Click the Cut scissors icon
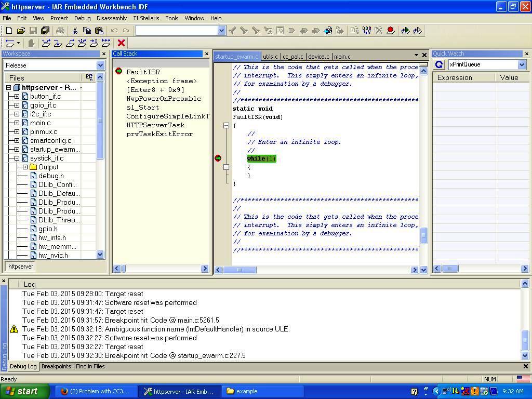The width and height of the screenshot is (532, 399). point(75,31)
